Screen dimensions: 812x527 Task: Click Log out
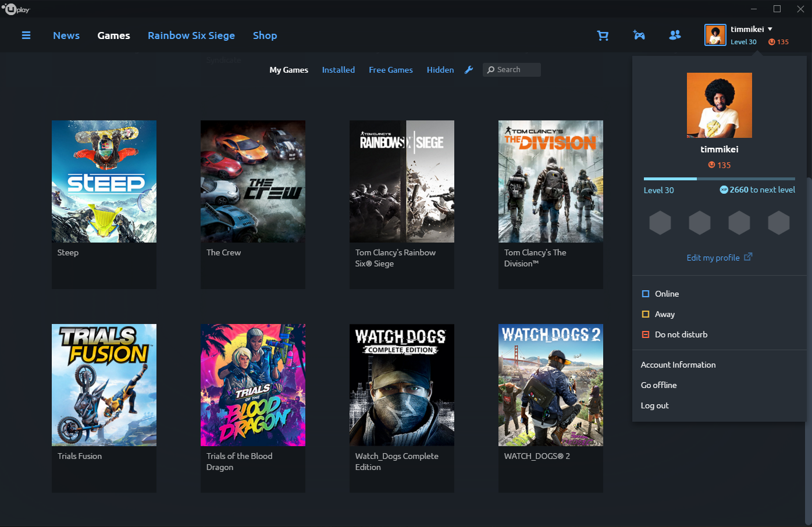click(x=654, y=405)
